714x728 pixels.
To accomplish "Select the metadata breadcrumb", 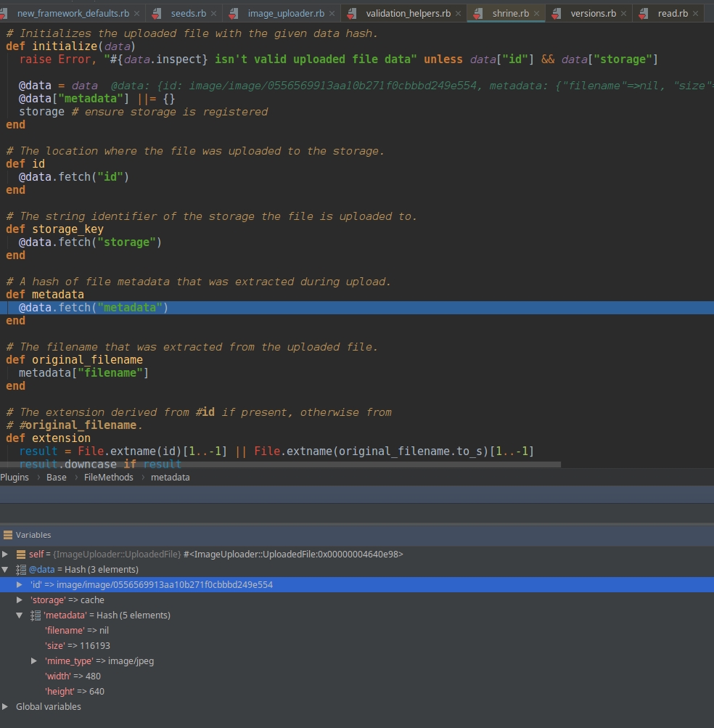I will pyautogui.click(x=170, y=478).
